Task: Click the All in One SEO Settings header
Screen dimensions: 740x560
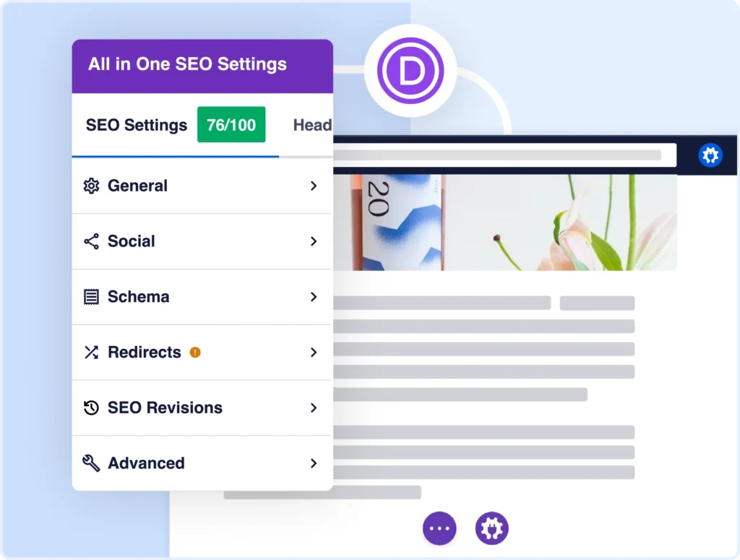Action: (202, 66)
